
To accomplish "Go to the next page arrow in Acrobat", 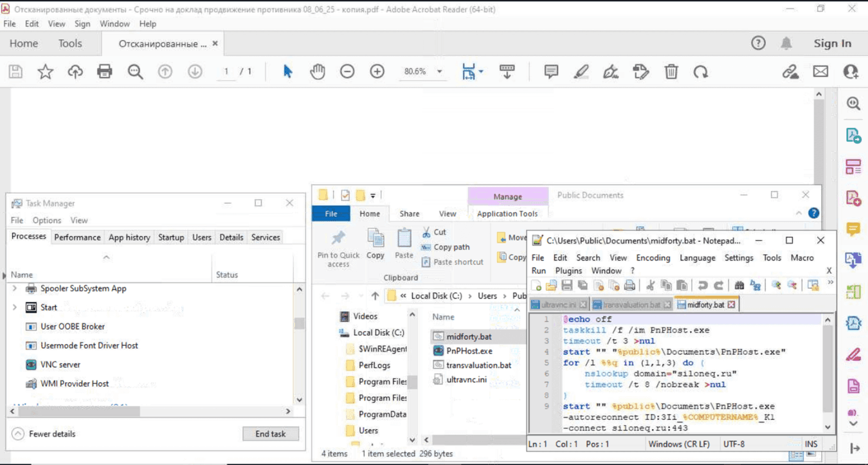I will click(x=195, y=71).
